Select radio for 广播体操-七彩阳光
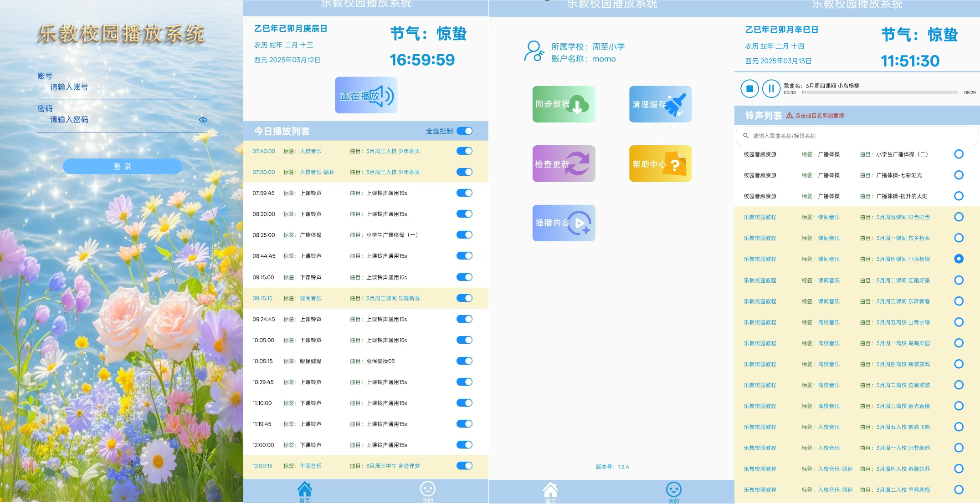This screenshot has height=504, width=980. pos(959,175)
